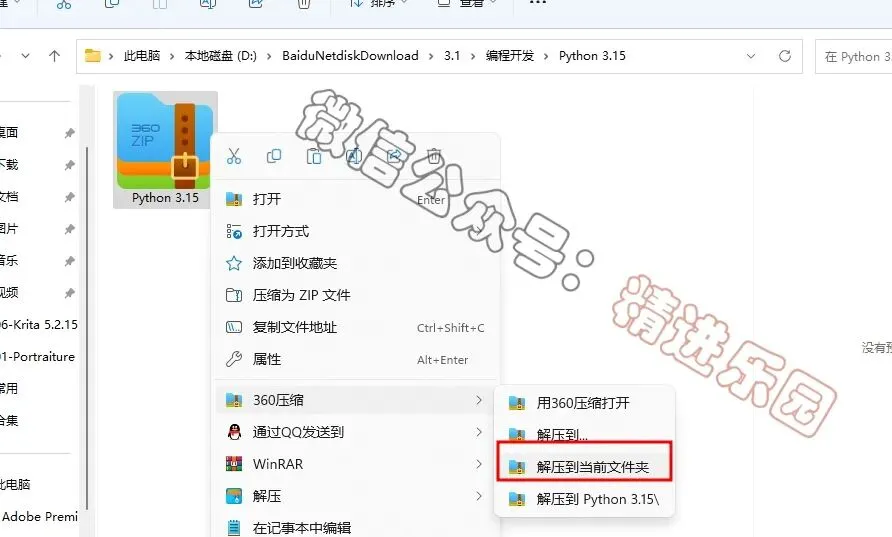892x537 pixels.
Task: Choose 打开方式 menu entry
Action: [x=356, y=231]
